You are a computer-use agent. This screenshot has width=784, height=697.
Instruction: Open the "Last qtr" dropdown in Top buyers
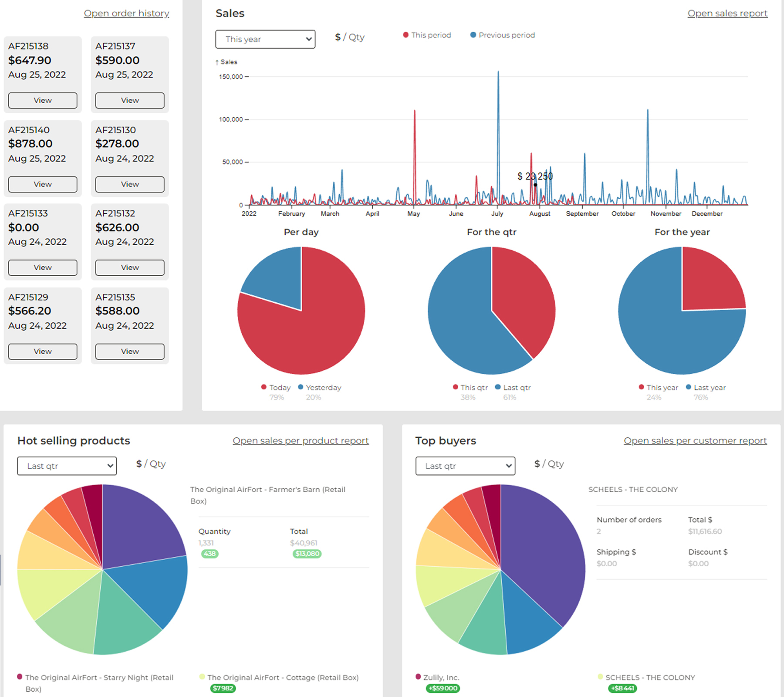[x=465, y=466]
